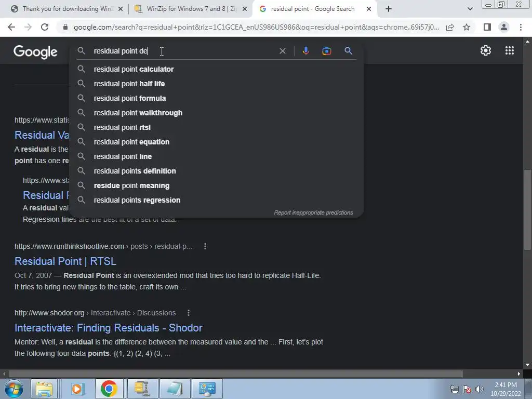Image resolution: width=532 pixels, height=399 pixels.
Task: Choose suggestion residual point walkthrough
Action: 217,113
